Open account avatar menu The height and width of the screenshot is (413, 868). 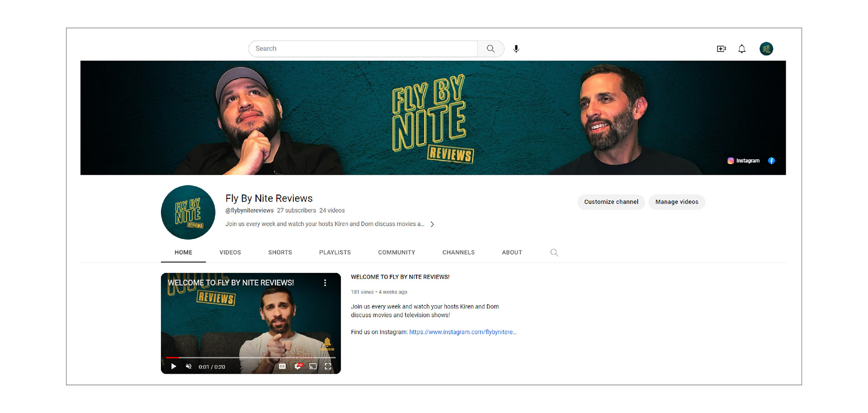(x=766, y=49)
